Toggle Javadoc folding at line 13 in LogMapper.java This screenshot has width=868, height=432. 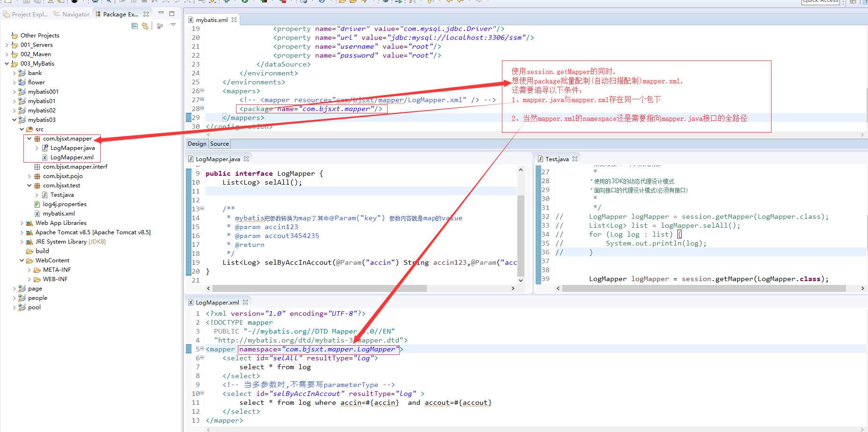tap(202, 209)
